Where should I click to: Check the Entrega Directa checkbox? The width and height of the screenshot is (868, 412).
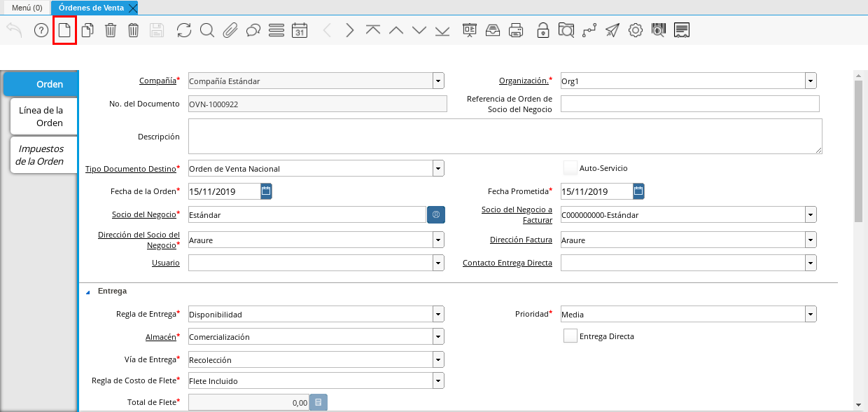(570, 336)
